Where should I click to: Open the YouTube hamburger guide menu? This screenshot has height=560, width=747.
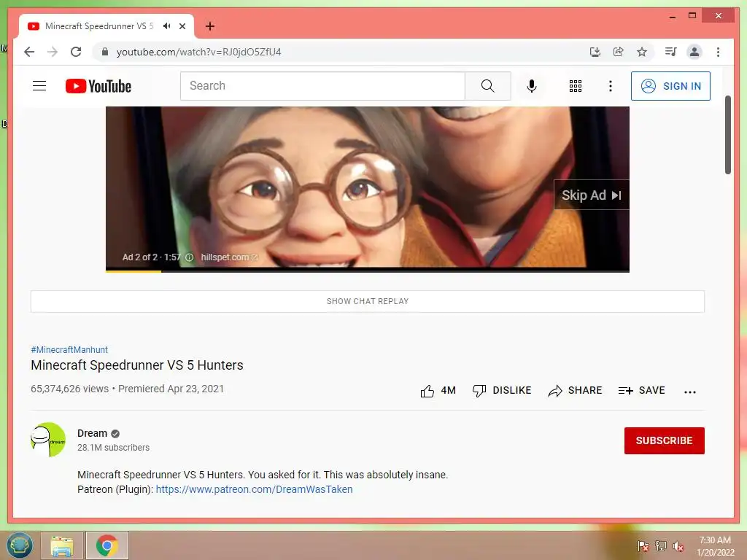click(x=39, y=86)
